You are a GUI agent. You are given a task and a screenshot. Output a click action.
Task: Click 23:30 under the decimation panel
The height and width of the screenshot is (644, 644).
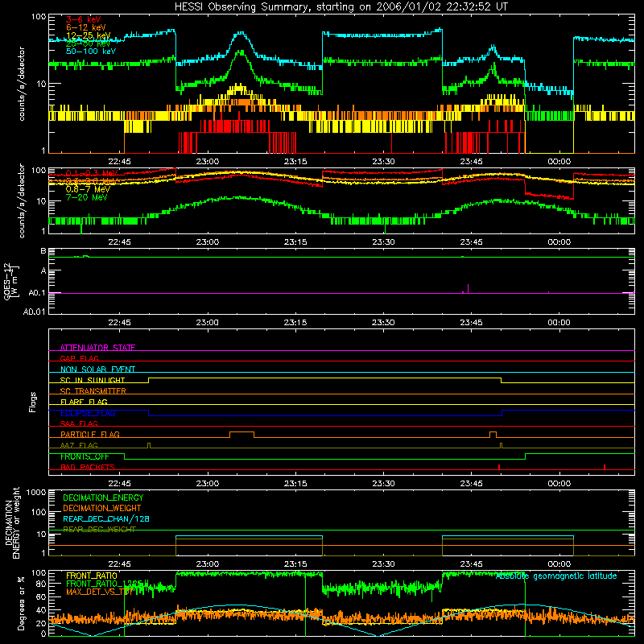click(x=383, y=564)
